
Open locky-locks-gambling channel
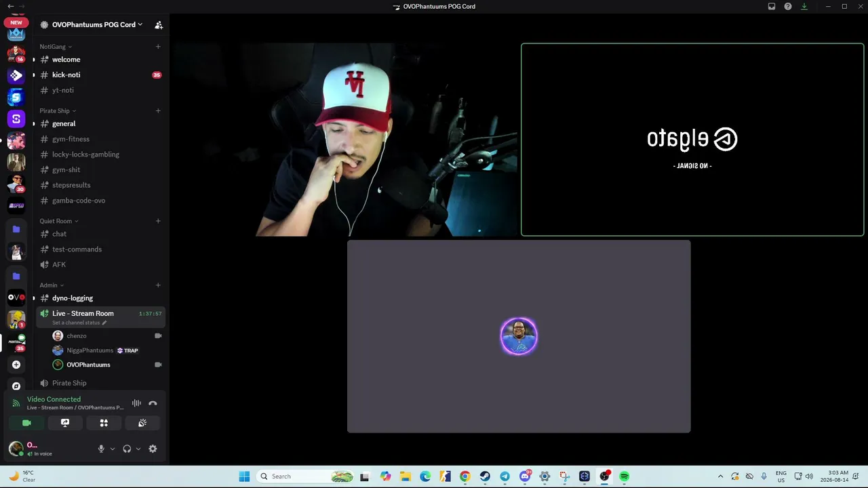(100, 155)
